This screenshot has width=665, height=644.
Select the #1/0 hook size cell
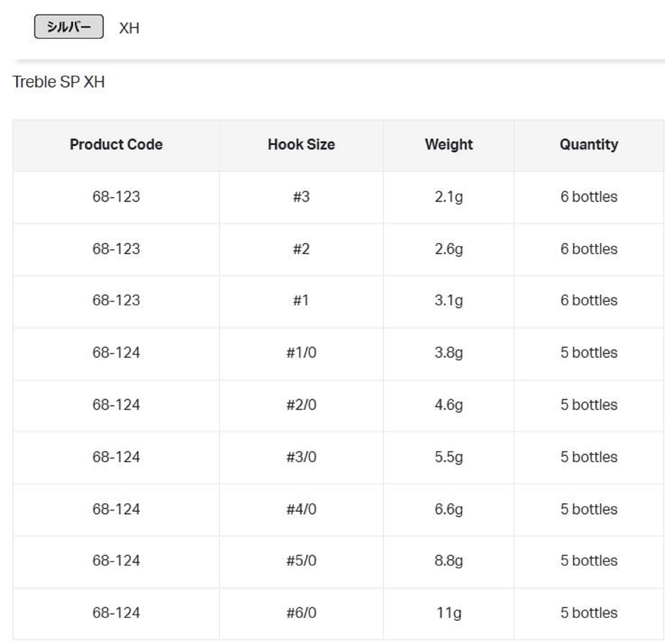coord(301,352)
